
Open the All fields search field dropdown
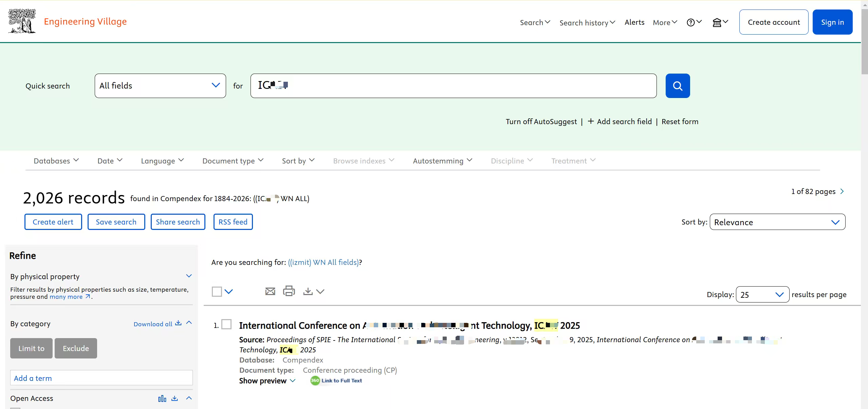coord(160,86)
